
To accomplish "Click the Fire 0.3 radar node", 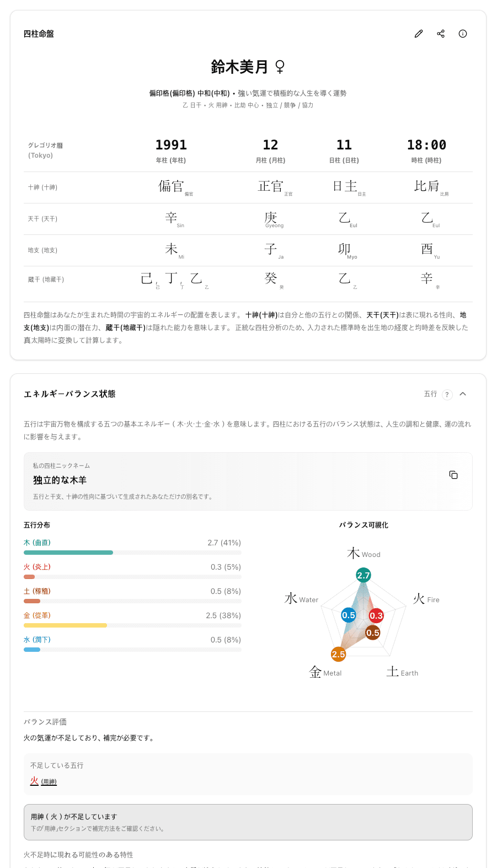I will tap(376, 615).
